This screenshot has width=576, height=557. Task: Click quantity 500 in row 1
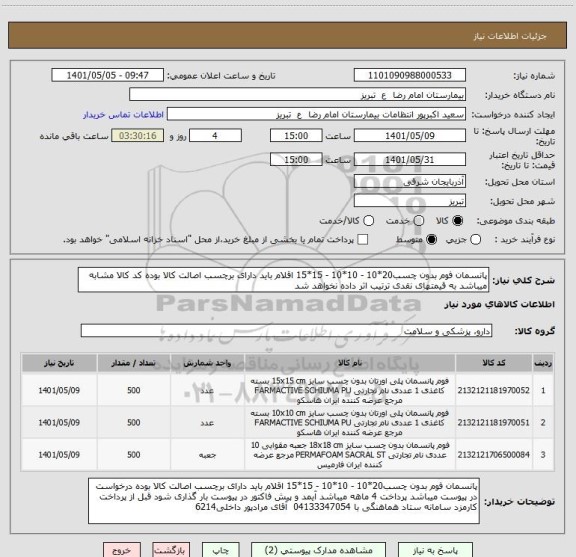pos(134,390)
